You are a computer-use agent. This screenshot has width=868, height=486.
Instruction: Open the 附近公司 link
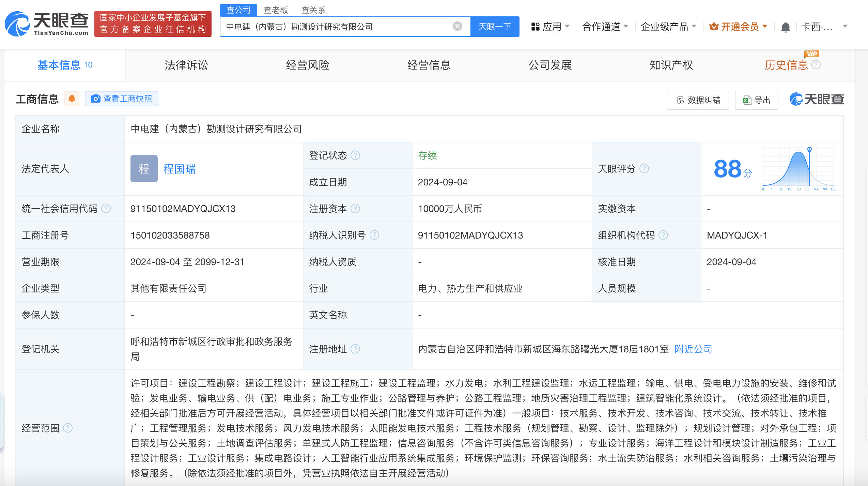point(693,349)
